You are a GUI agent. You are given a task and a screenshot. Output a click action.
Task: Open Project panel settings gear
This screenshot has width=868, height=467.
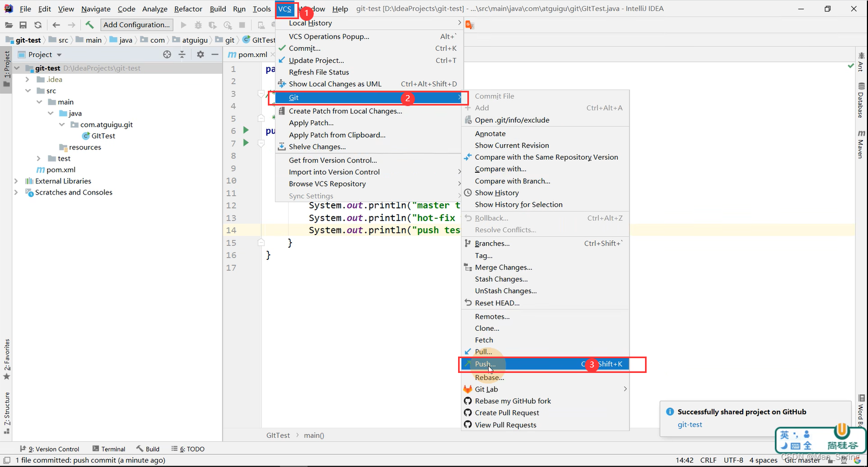click(200, 54)
